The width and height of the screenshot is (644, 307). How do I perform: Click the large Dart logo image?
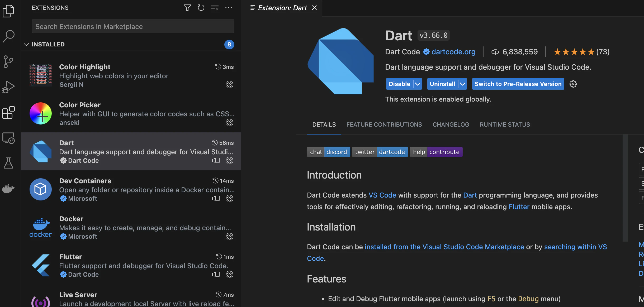[340, 61]
